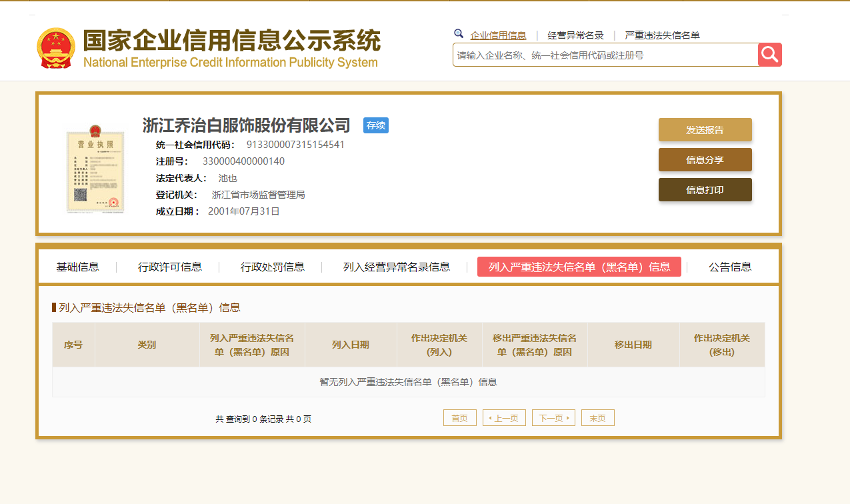Click the 列入日期 column header

(x=351, y=345)
